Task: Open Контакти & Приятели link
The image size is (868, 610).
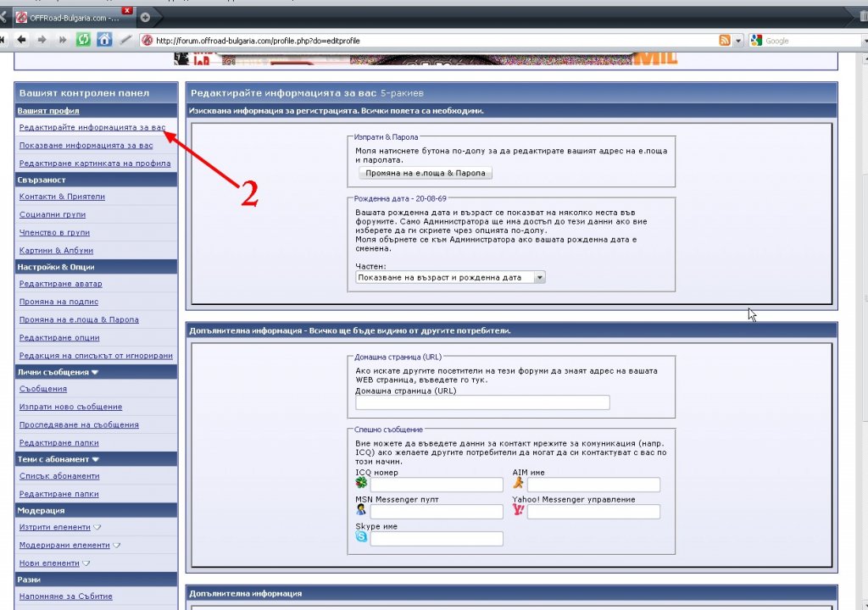Action: pyautogui.click(x=62, y=197)
